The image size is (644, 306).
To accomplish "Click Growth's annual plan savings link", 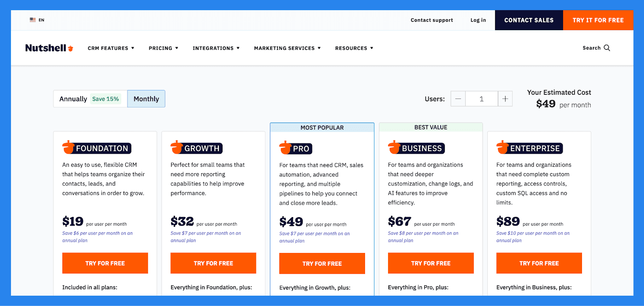I will [x=206, y=237].
